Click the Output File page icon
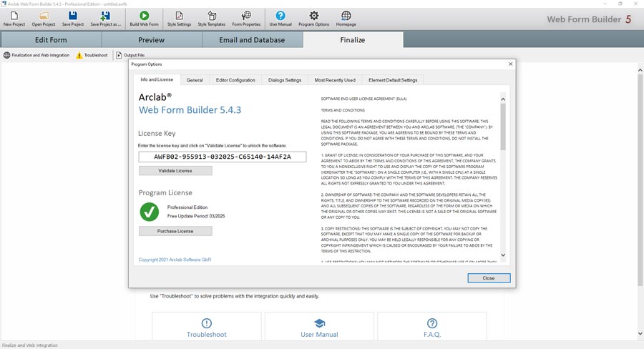This screenshot has width=644, height=349. 119,55
